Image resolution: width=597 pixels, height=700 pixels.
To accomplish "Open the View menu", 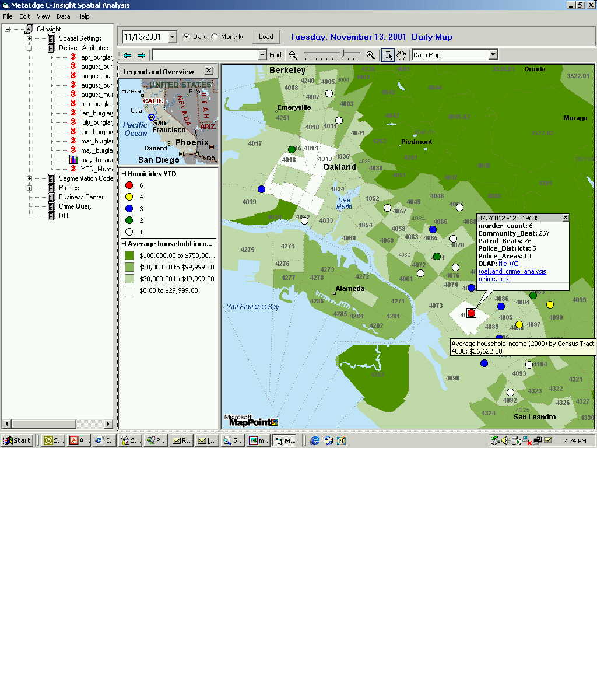I will click(43, 16).
